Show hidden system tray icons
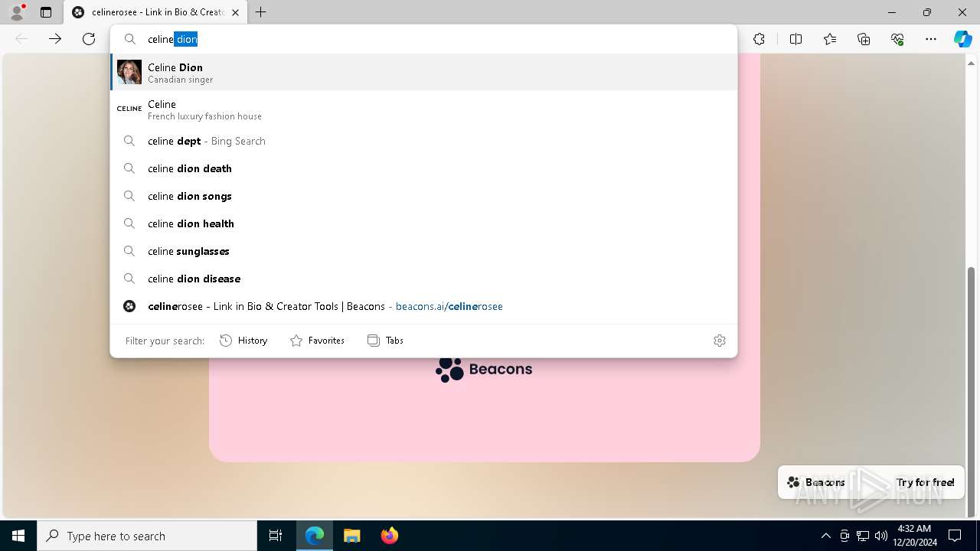The height and width of the screenshot is (551, 980). coord(825,536)
